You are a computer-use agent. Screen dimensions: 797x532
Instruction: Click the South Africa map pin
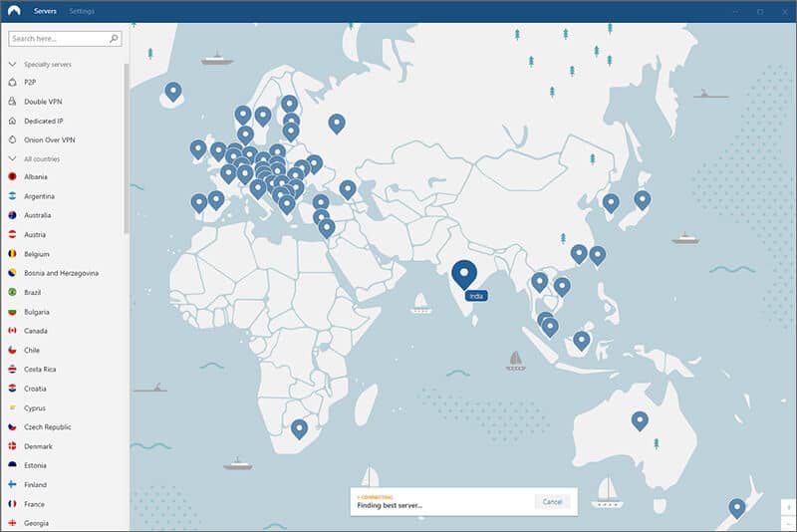point(300,429)
